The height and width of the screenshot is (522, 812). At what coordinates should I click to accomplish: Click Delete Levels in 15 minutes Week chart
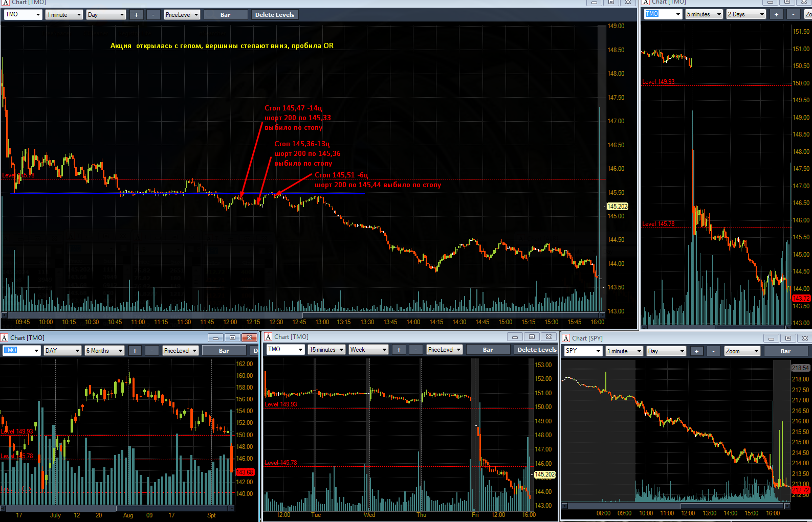[x=536, y=350]
